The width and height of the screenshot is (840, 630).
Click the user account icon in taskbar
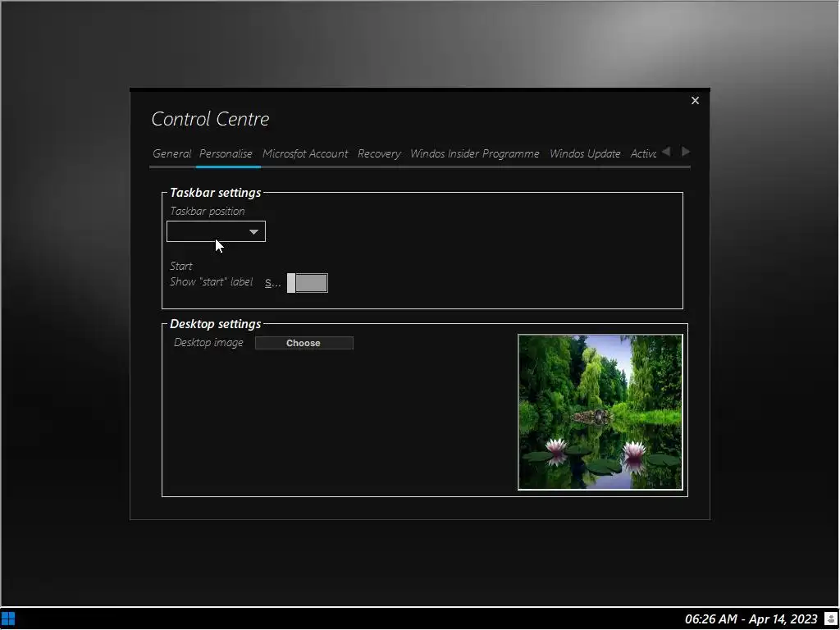coord(831,619)
